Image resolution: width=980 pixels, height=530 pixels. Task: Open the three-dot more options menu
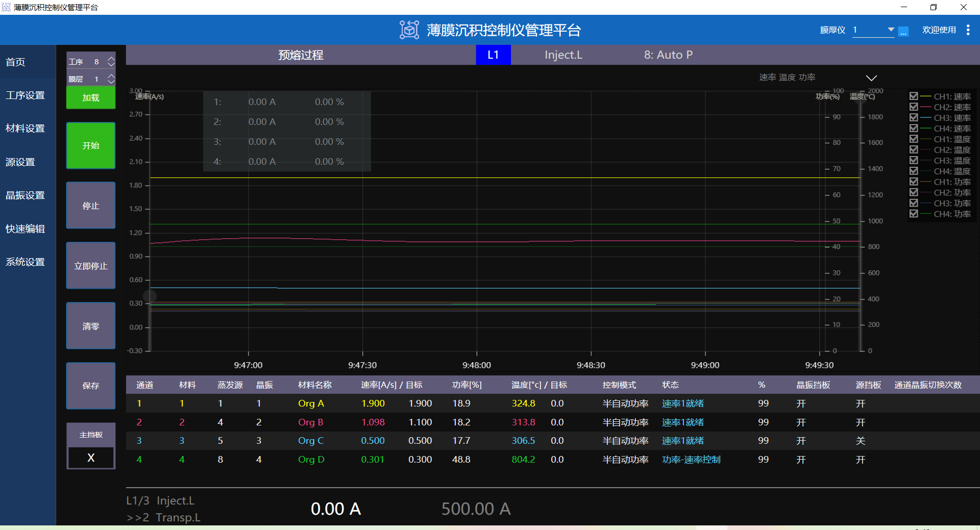[x=968, y=30]
